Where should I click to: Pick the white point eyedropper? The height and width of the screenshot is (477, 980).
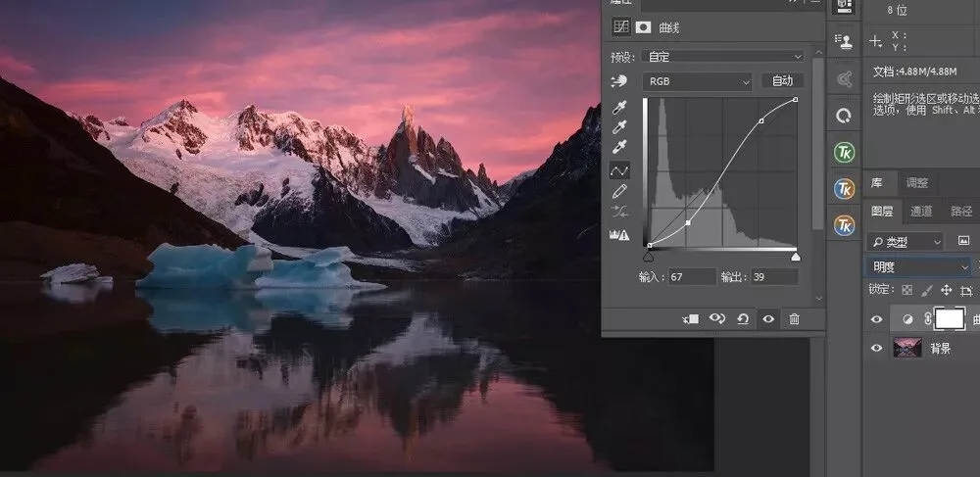(x=618, y=149)
